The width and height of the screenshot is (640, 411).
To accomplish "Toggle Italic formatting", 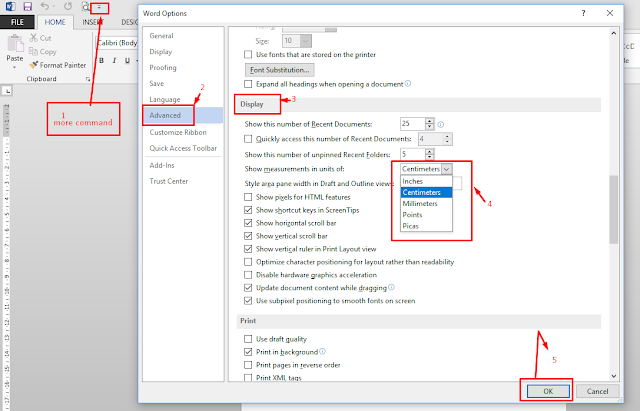I will tap(114, 60).
